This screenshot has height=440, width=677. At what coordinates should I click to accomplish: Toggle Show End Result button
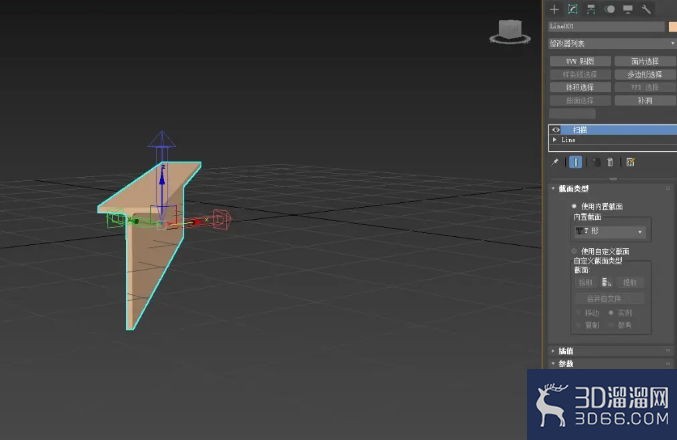click(x=576, y=162)
